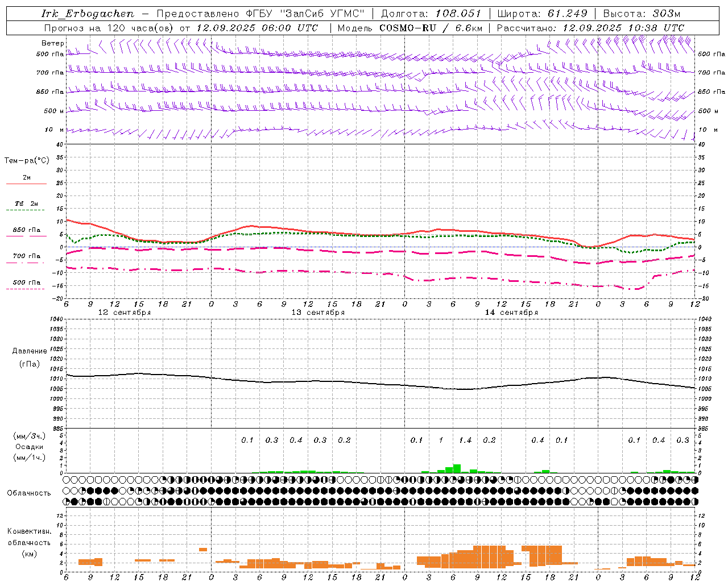Click the Тем-ра(°C) axis label
Image resolution: width=728 pixels, height=582 pixels.
(27, 161)
